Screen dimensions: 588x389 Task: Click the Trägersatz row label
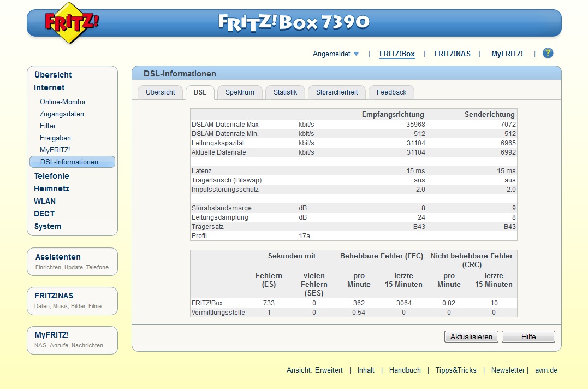tap(207, 227)
